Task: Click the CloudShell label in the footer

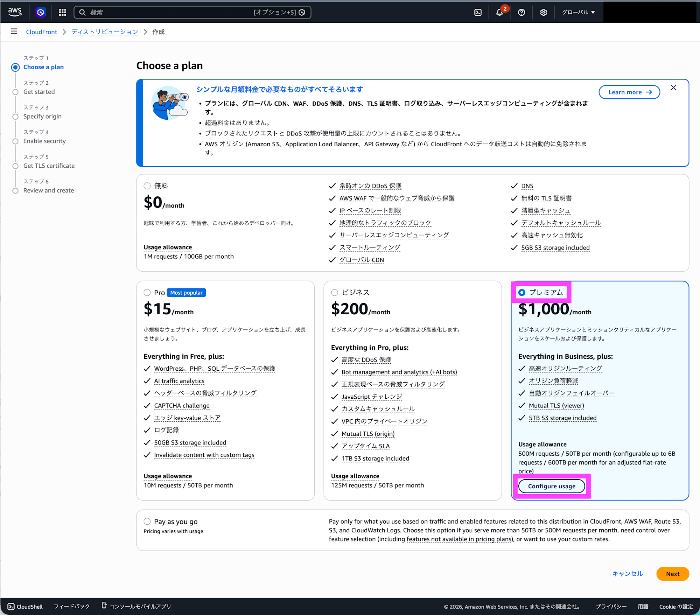Action: tap(30, 607)
